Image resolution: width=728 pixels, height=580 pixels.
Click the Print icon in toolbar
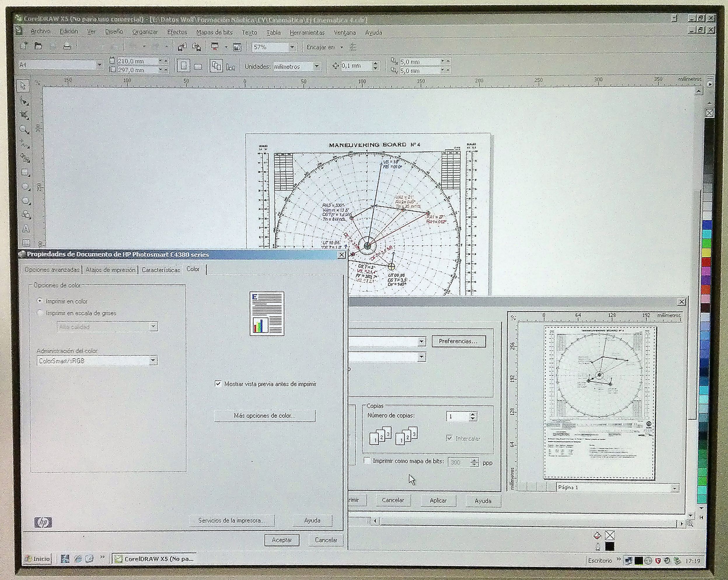coord(67,46)
